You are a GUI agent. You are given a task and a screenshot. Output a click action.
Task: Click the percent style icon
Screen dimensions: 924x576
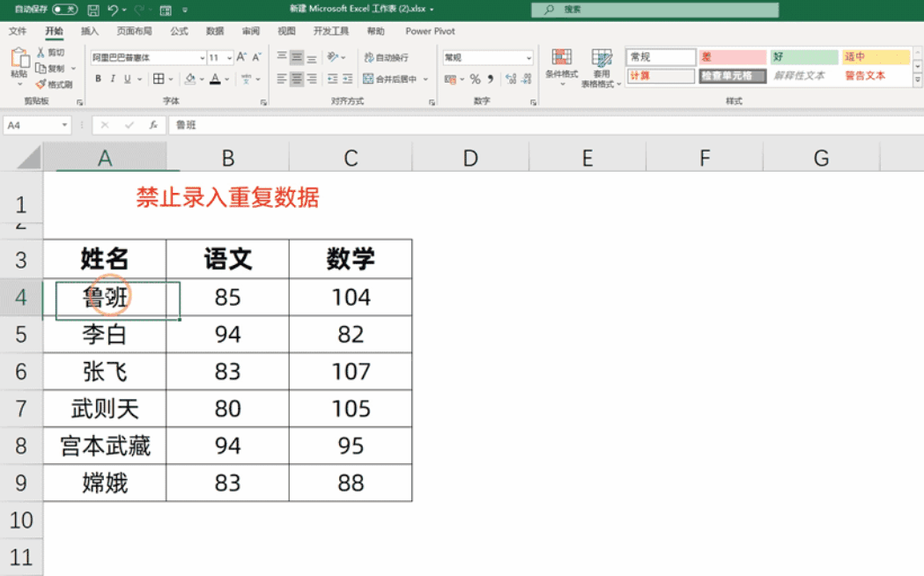coord(475,79)
